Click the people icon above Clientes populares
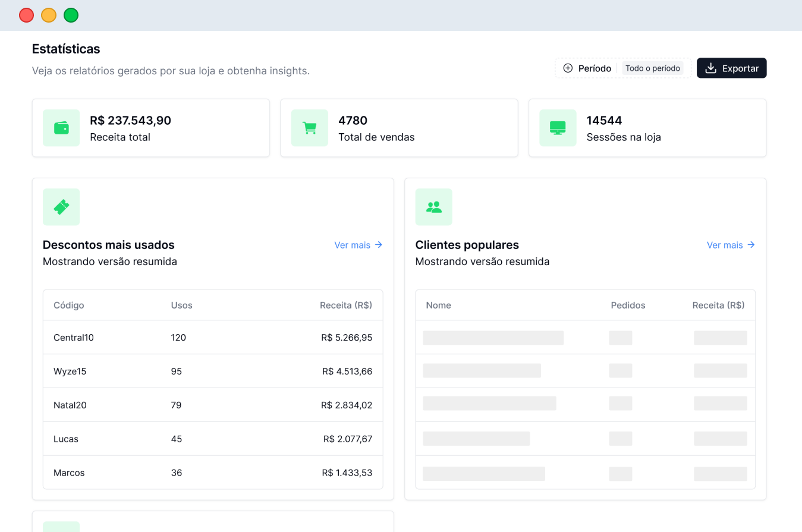Screen dimensions: 802x532 tap(434, 207)
